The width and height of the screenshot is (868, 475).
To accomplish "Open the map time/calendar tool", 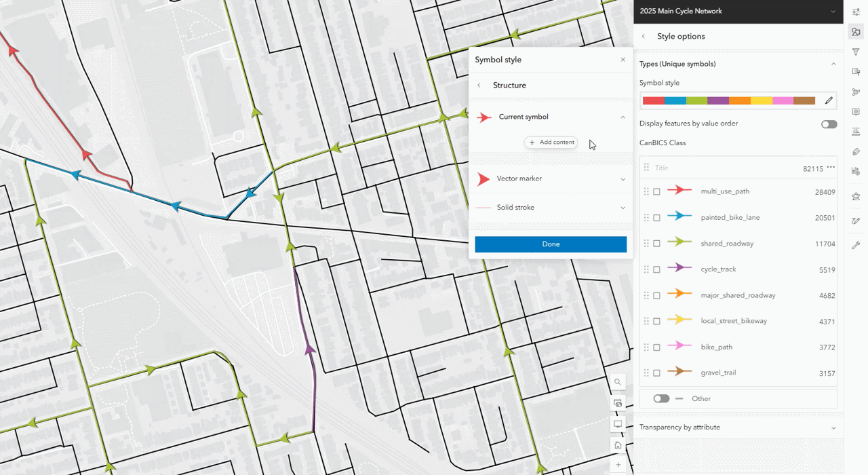I will (618, 403).
